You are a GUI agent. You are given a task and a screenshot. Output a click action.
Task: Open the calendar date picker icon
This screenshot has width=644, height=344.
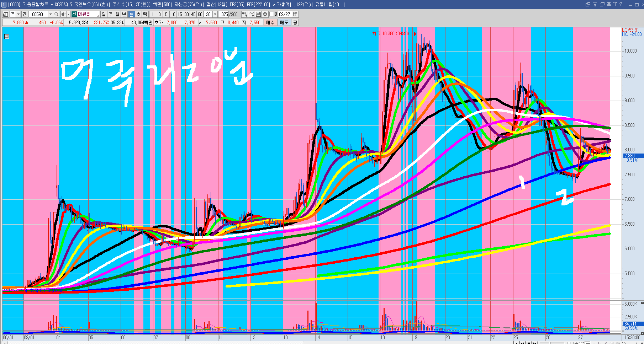[x=295, y=14]
